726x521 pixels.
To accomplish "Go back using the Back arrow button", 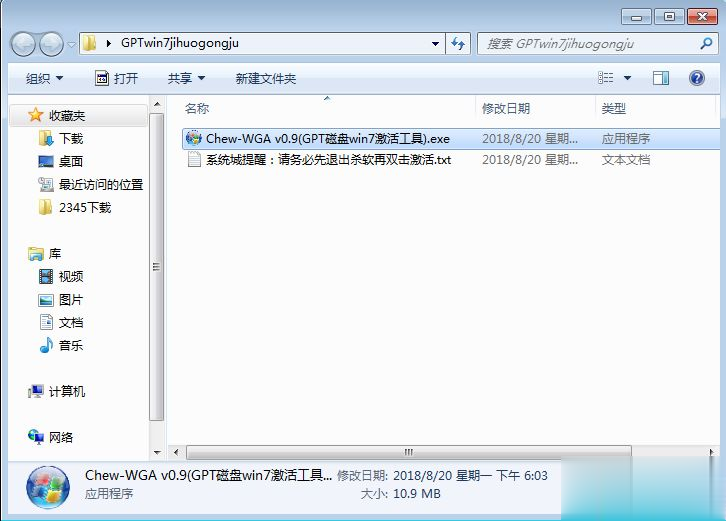I will click(23, 44).
